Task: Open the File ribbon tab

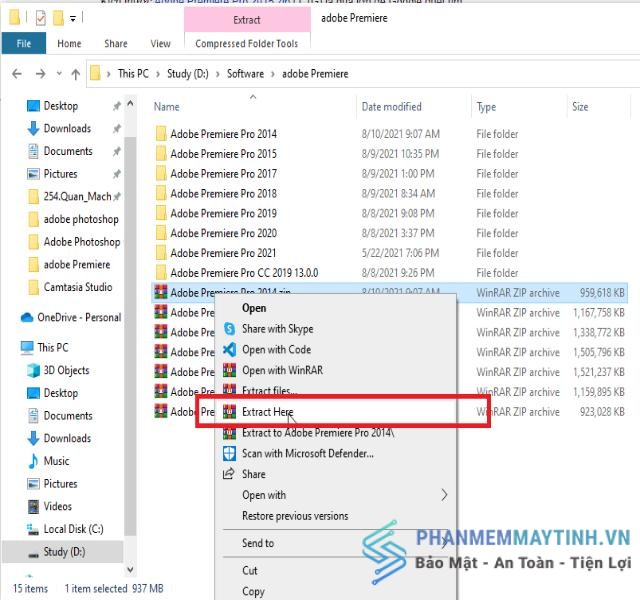Action: [24, 43]
